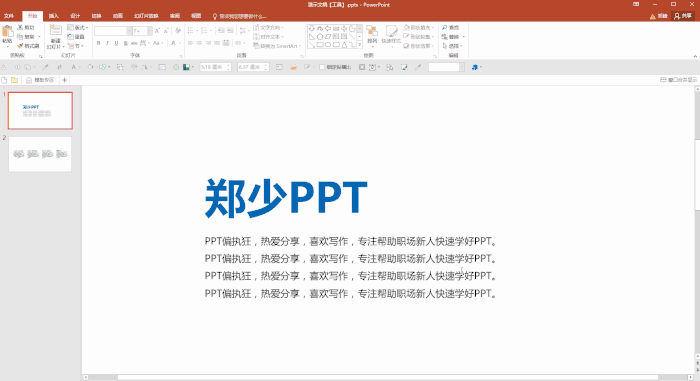The height and width of the screenshot is (381, 700).
Task: Click the warning triangle account icon
Action: click(653, 16)
